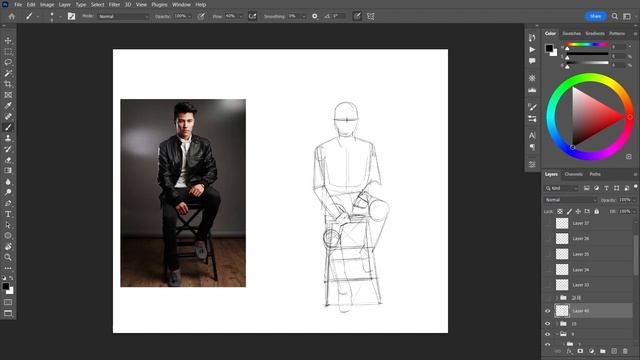640x360 pixels.
Task: Open the Filter menu
Action: [114, 4]
